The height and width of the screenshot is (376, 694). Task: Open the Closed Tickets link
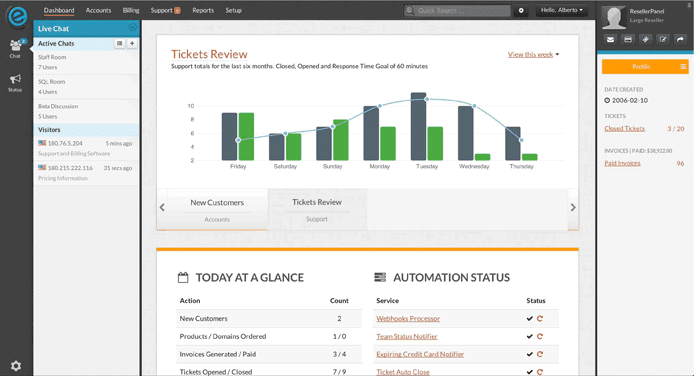click(625, 128)
